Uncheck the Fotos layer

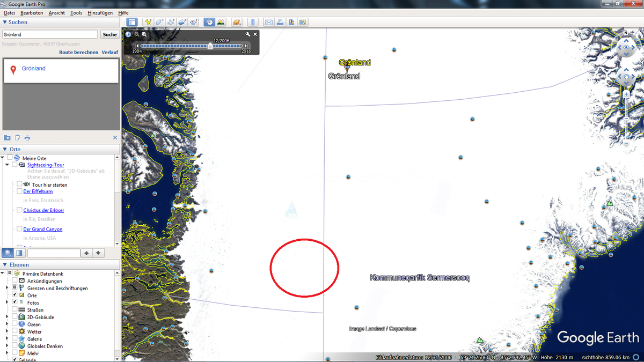[x=15, y=302]
